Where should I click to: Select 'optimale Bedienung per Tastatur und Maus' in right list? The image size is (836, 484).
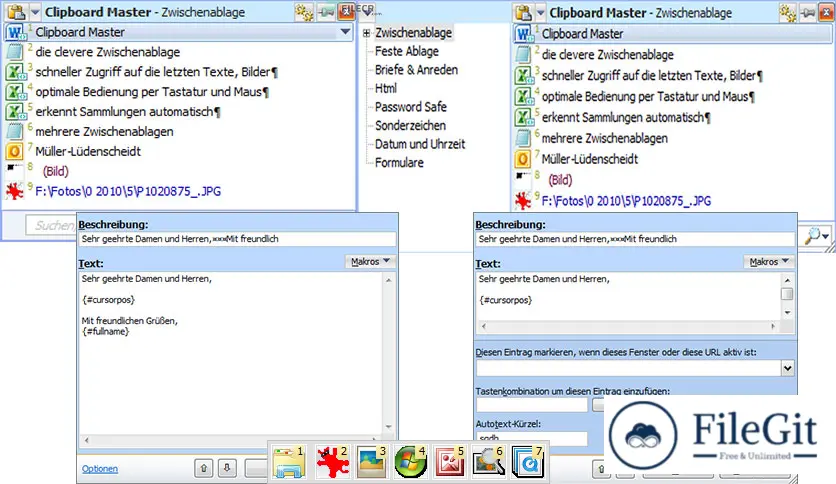(x=648, y=96)
